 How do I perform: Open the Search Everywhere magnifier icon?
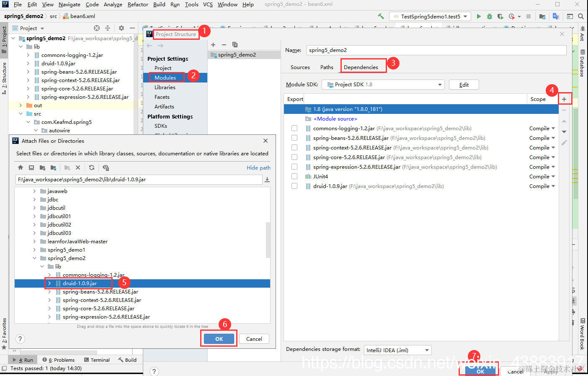581,16
